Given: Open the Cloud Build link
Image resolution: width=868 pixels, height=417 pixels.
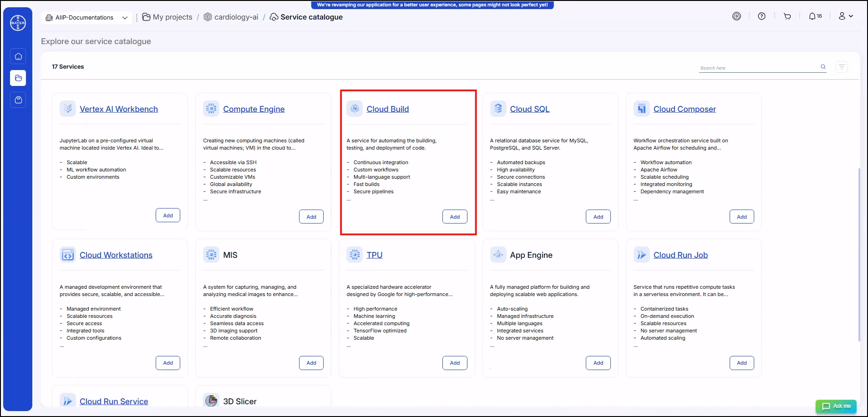Looking at the screenshot, I should (x=388, y=109).
